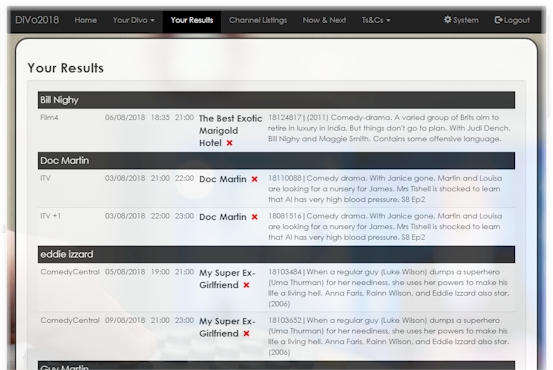Screen dimensions: 553x370
Task: Remove 09/08/2018 My Super Ex-Girlfriend X icon
Action: tap(246, 334)
